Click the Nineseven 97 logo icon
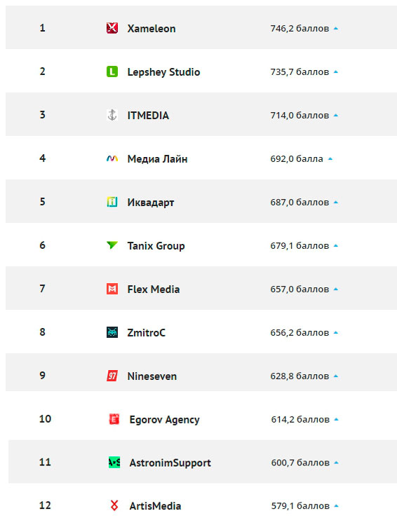 point(112,376)
